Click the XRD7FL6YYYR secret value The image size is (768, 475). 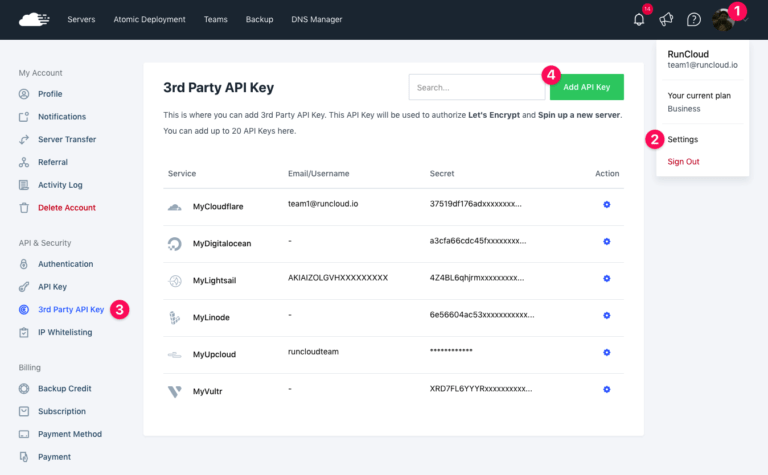pyautogui.click(x=481, y=389)
